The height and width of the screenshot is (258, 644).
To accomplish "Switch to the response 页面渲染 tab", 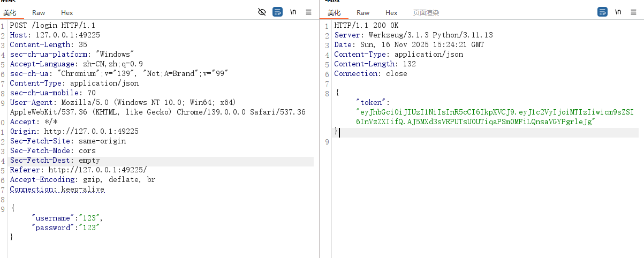I will click(x=426, y=12).
